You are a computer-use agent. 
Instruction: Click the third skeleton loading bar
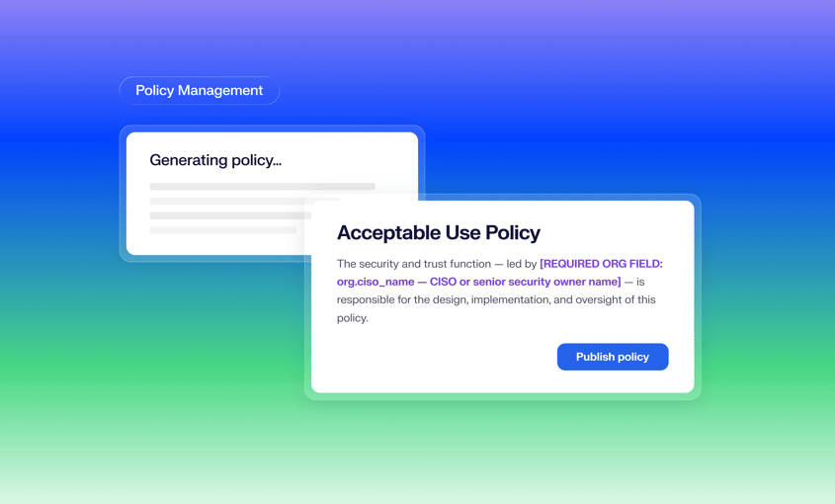(x=230, y=215)
